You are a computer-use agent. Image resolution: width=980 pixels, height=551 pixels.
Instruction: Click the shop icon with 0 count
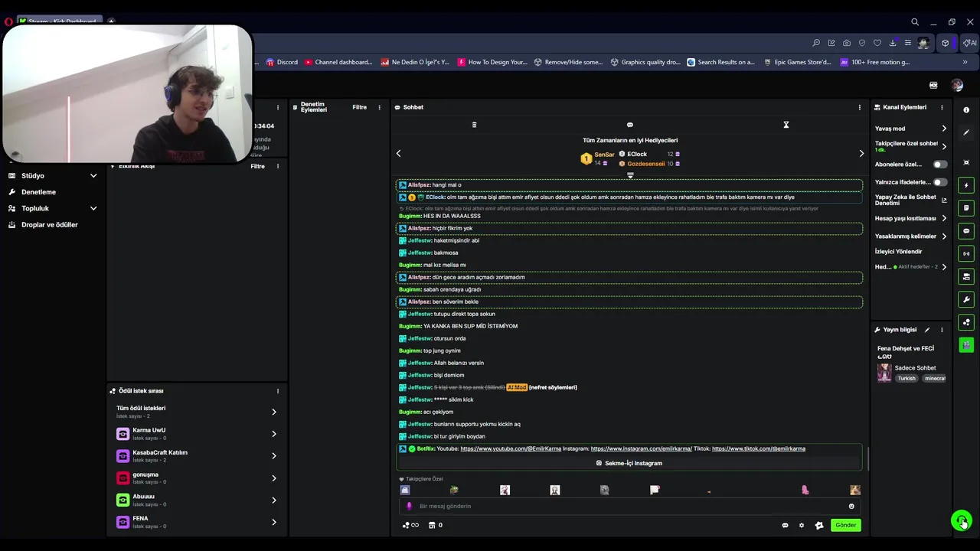click(x=435, y=525)
